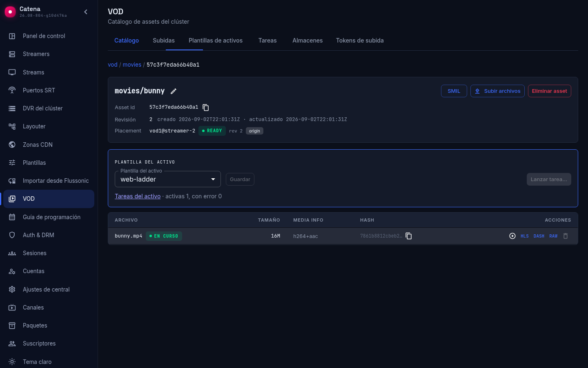Go to the vod breadcrumb link
This screenshot has height=368, width=588.
[113, 65]
